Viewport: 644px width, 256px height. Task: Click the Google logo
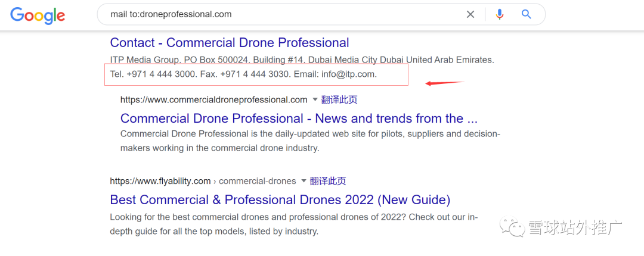pos(38,15)
